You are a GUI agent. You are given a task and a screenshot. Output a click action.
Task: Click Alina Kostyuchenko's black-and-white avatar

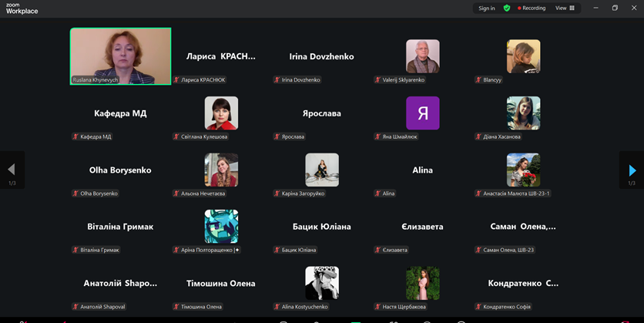[322, 283]
